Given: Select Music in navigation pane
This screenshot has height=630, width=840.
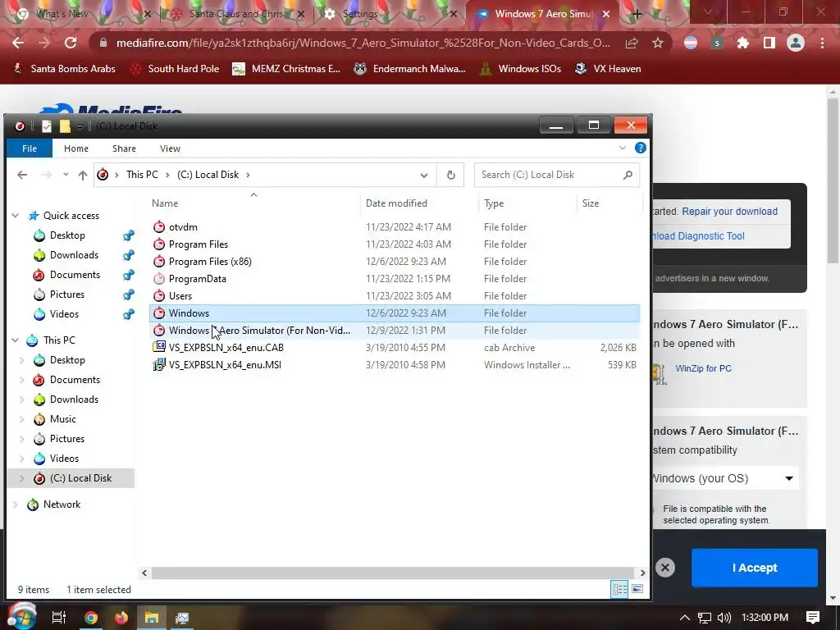Looking at the screenshot, I should coord(62,419).
